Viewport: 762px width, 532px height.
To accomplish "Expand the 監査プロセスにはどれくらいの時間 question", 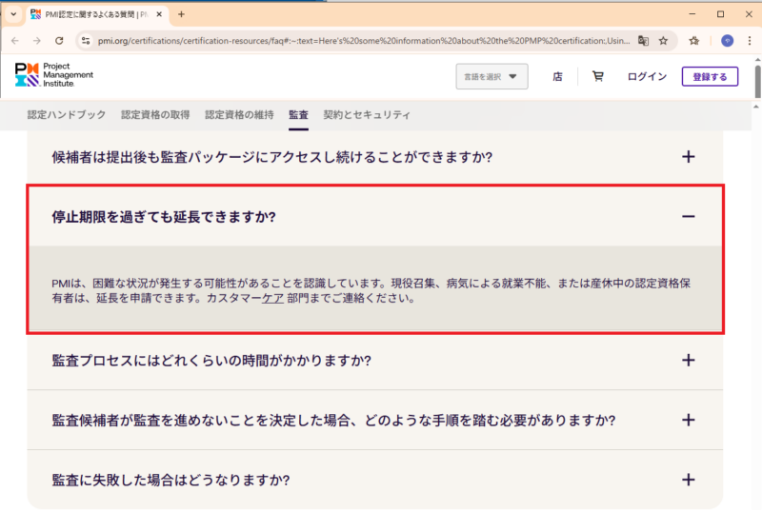I will (x=688, y=361).
